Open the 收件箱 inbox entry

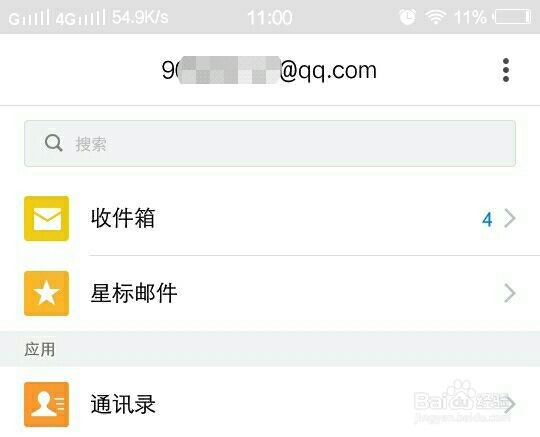(270, 218)
